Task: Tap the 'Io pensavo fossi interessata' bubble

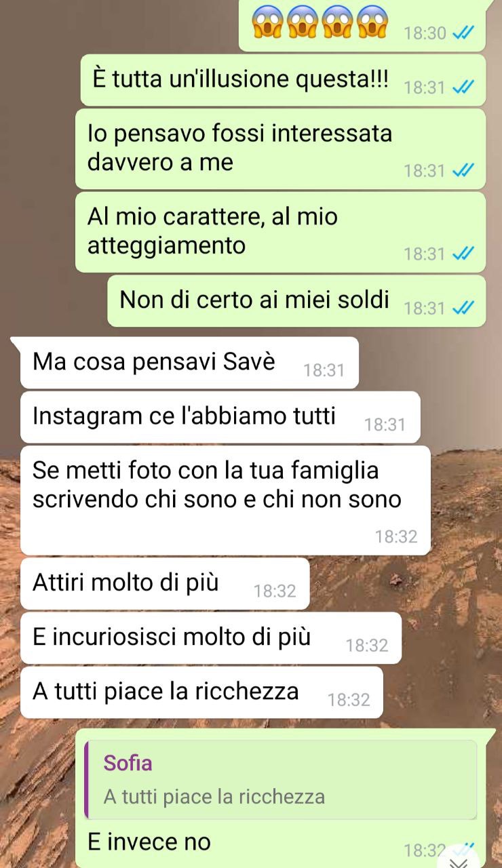Action: (x=281, y=149)
